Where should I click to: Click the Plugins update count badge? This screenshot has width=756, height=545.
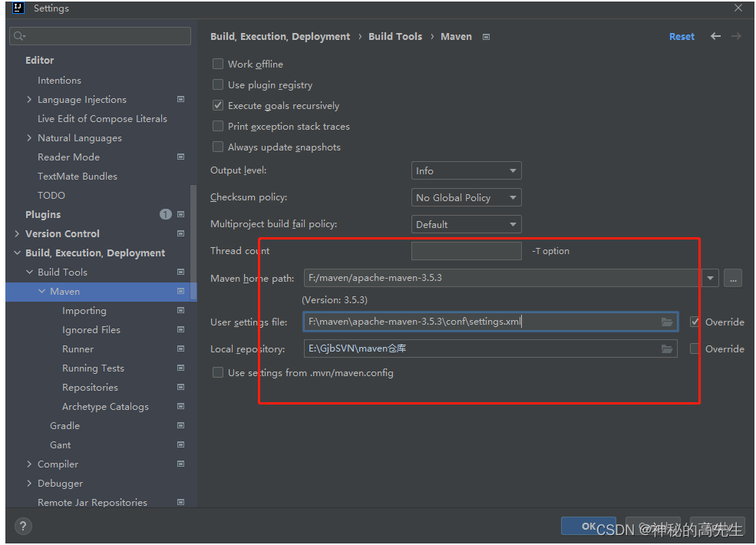click(165, 214)
